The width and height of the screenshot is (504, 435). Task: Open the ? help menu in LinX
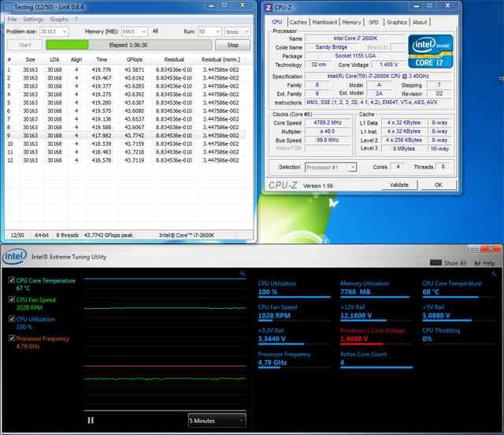(76, 19)
